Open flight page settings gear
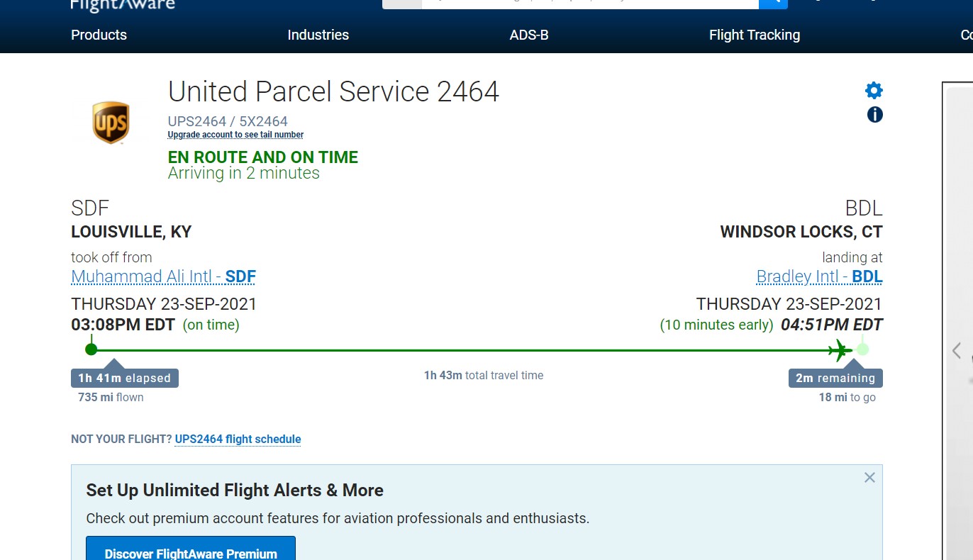973x560 pixels. pyautogui.click(x=874, y=91)
